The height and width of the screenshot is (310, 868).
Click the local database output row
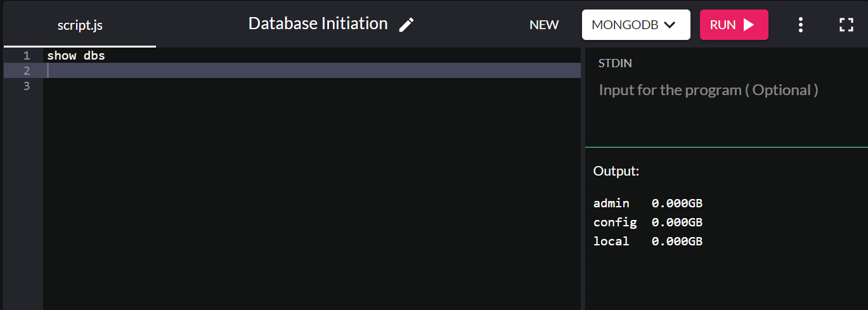point(647,242)
